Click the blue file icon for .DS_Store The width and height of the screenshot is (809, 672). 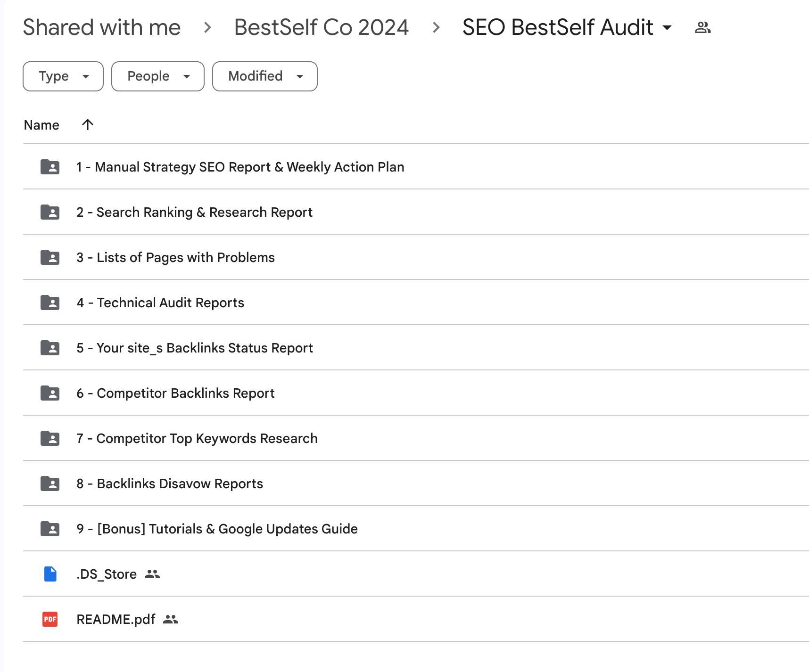click(50, 574)
